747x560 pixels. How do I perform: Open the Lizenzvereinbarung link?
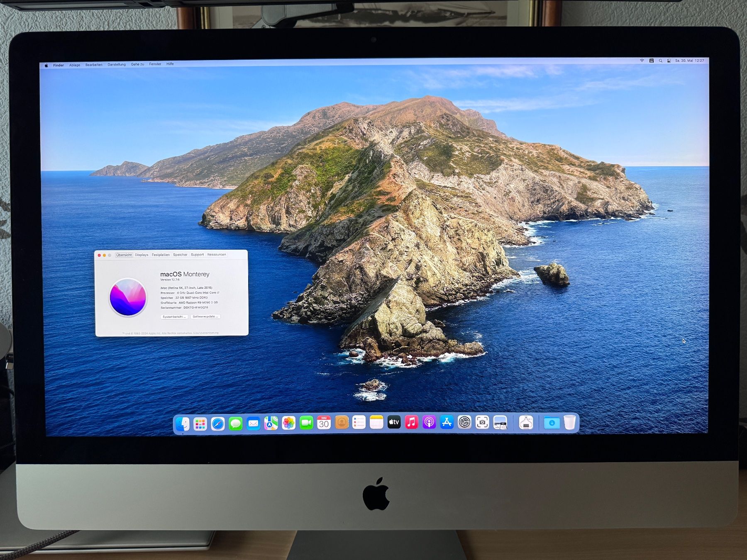tap(206, 333)
